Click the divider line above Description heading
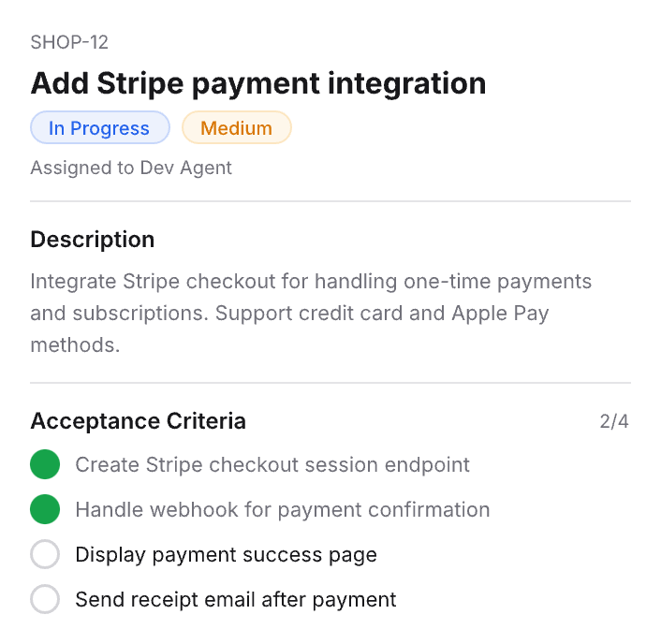 pos(330,201)
